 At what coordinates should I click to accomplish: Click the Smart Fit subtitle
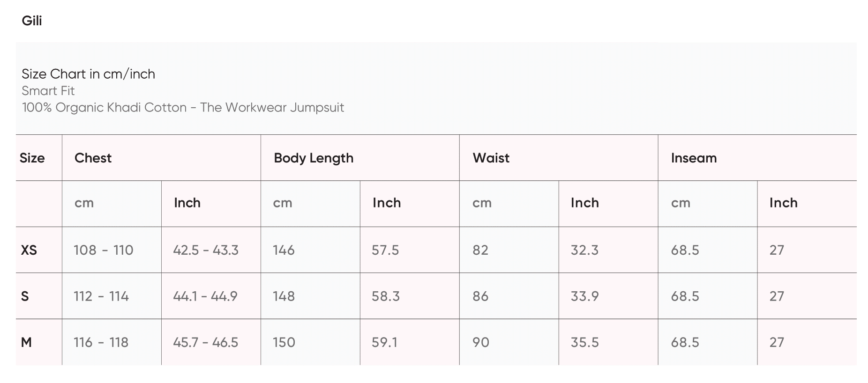coord(48,91)
